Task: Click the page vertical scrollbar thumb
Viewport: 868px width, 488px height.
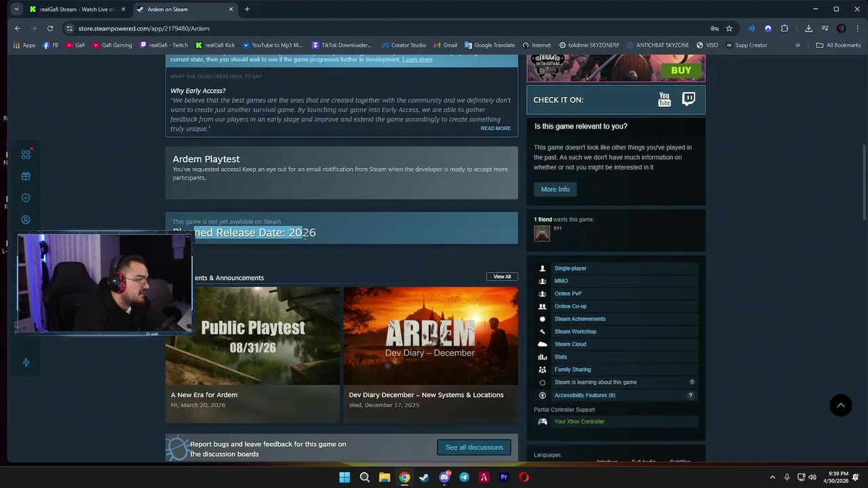Action: click(864, 182)
